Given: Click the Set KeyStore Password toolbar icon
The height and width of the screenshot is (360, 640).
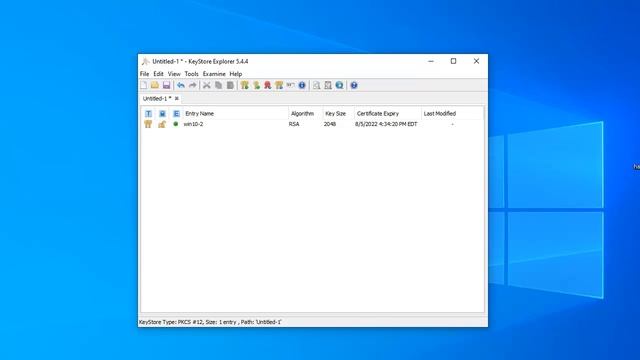Looking at the screenshot, I should coord(290,85).
